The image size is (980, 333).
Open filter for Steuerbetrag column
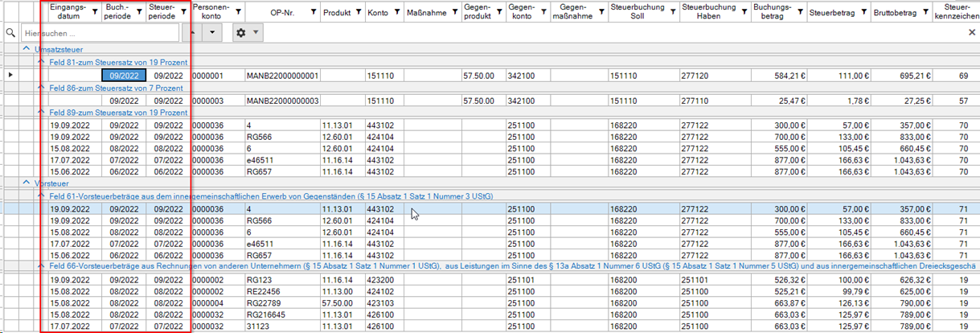pyautogui.click(x=863, y=13)
